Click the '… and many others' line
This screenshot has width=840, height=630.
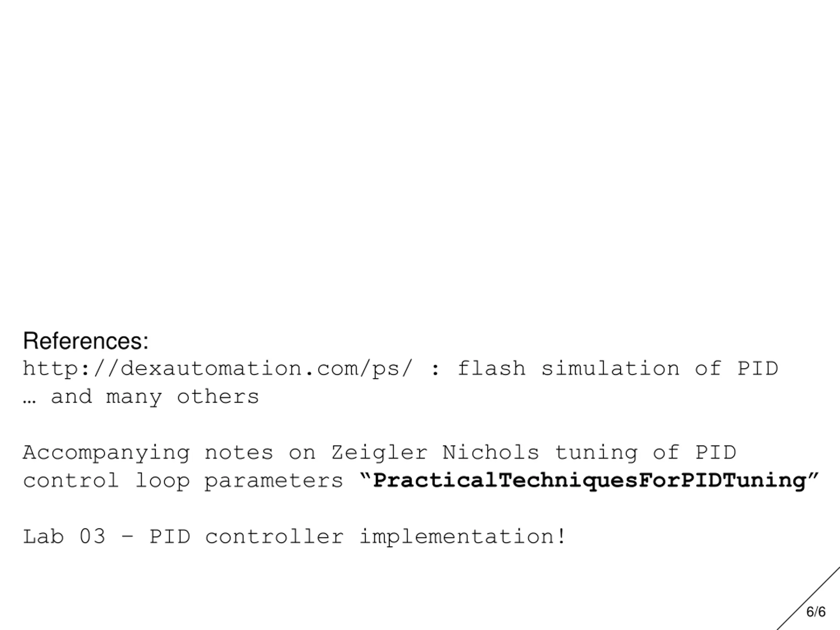point(141,397)
